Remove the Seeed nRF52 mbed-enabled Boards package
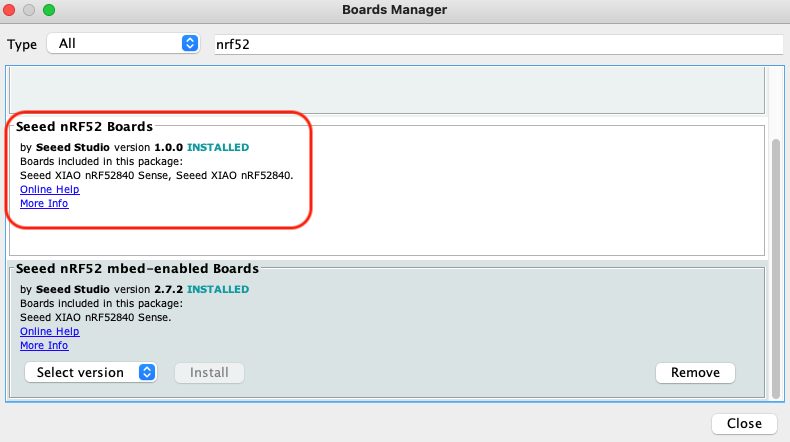 [695, 373]
